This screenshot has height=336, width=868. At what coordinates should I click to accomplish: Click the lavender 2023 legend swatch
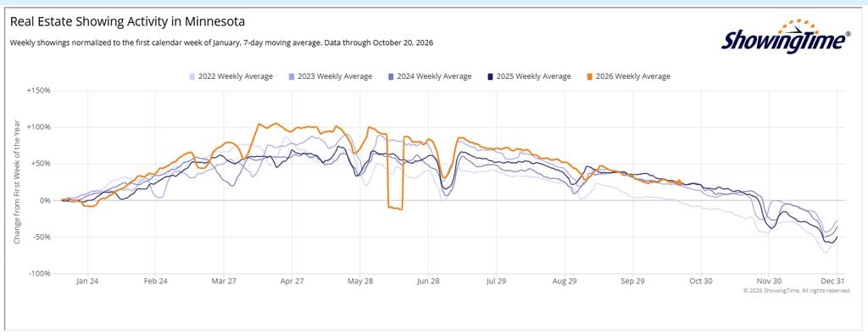point(292,76)
